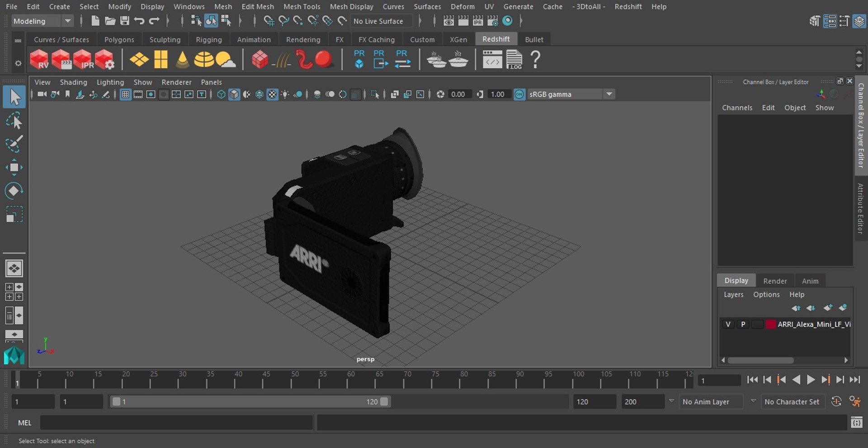Toggle ARRI layer visibility V box

coord(728,324)
